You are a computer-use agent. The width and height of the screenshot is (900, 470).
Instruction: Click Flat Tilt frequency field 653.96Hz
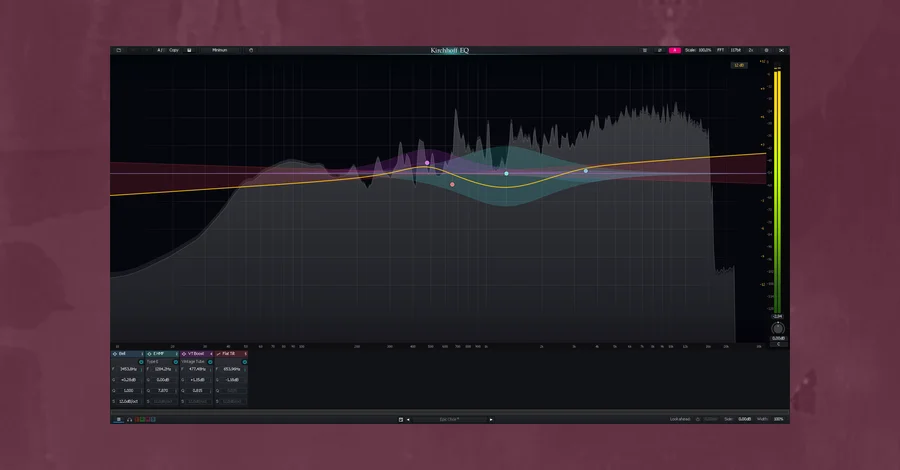(232, 369)
